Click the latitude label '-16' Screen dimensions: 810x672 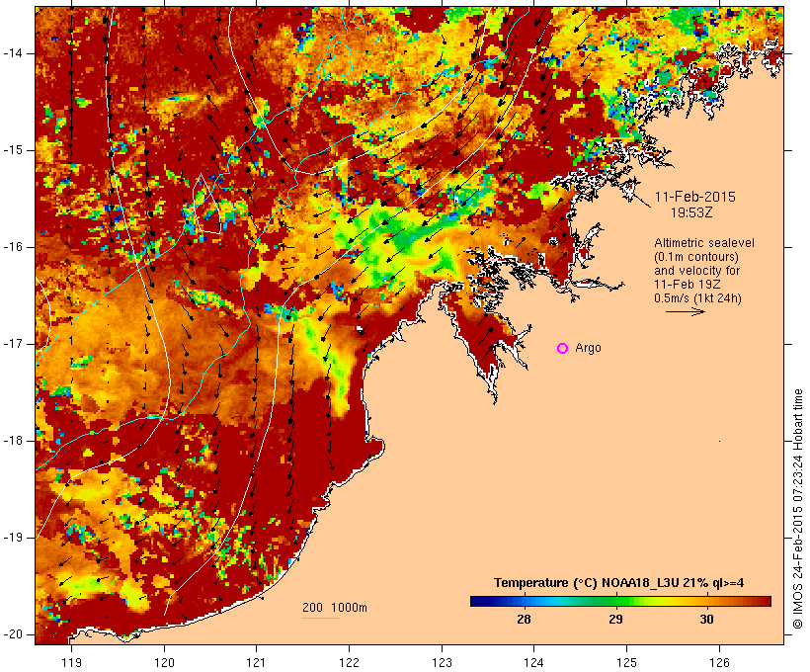click(x=12, y=247)
